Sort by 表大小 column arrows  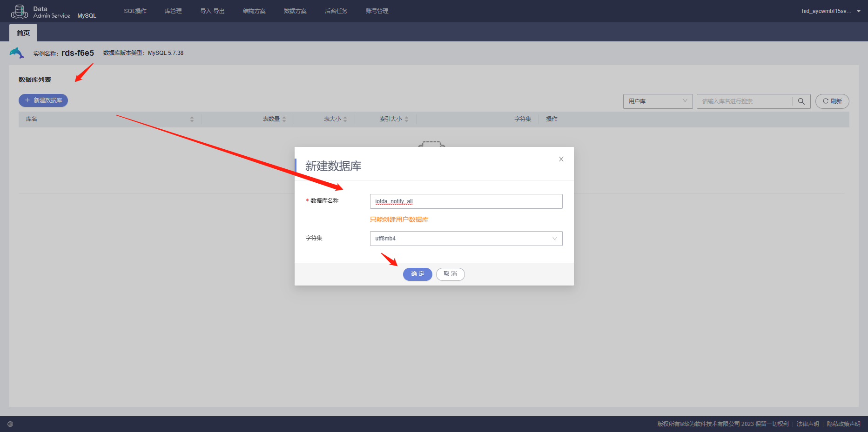[345, 119]
